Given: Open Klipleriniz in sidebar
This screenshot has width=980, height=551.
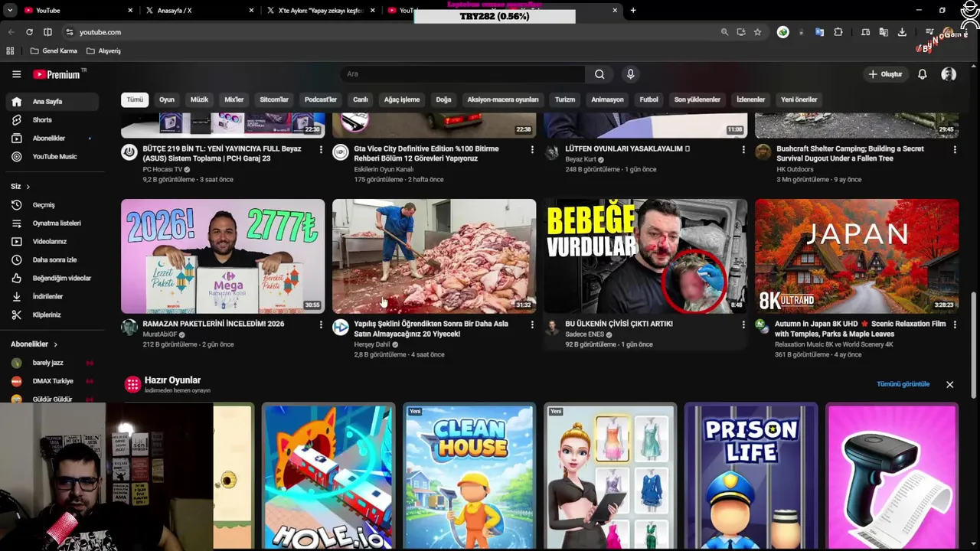Looking at the screenshot, I should 52,315.
